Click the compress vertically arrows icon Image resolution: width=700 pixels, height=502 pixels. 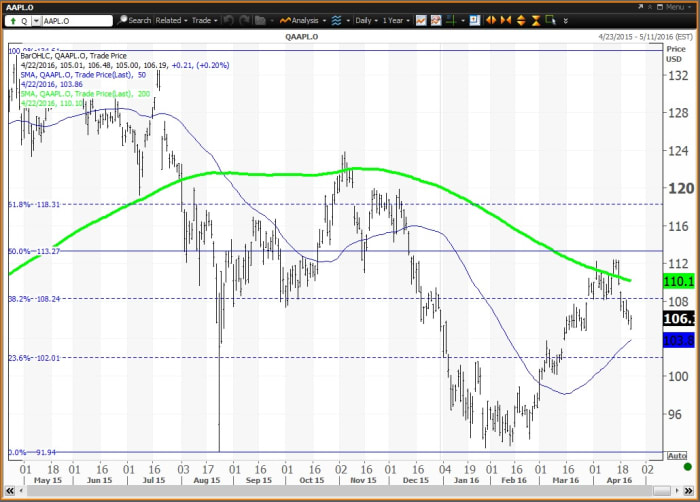pos(536,21)
